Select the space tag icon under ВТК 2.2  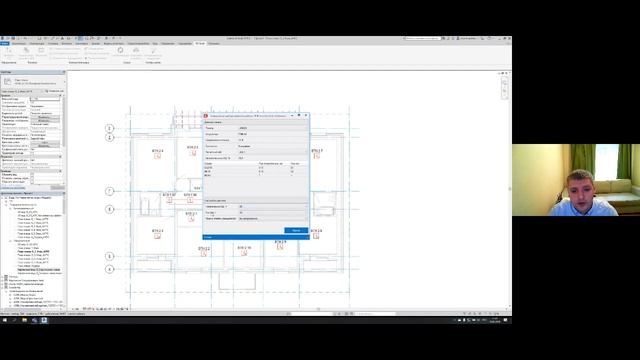[204, 253]
